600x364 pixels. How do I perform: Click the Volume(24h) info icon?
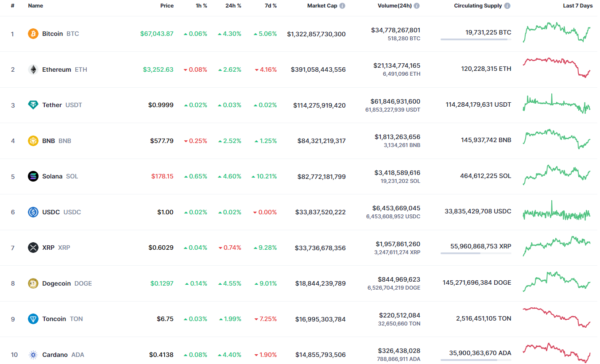click(x=417, y=6)
